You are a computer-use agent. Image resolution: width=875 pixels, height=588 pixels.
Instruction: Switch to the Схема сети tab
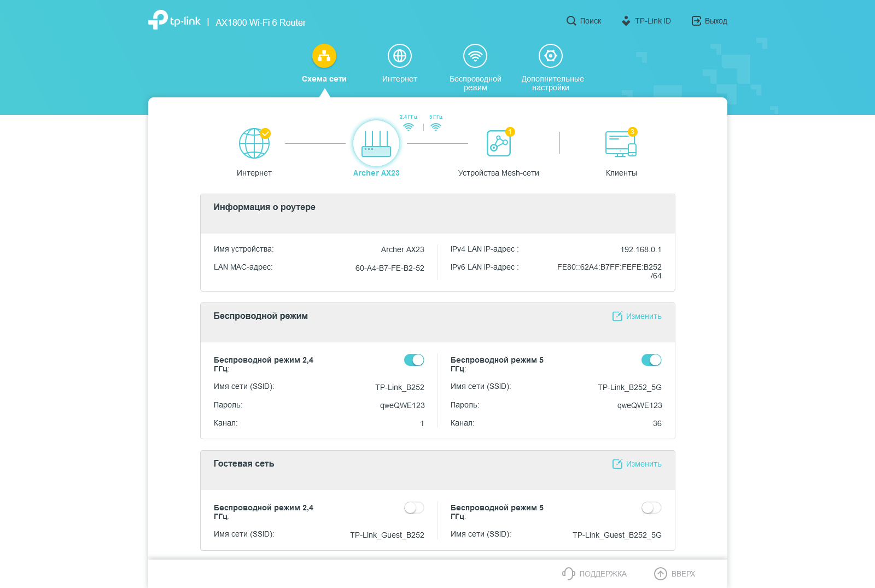324,79
